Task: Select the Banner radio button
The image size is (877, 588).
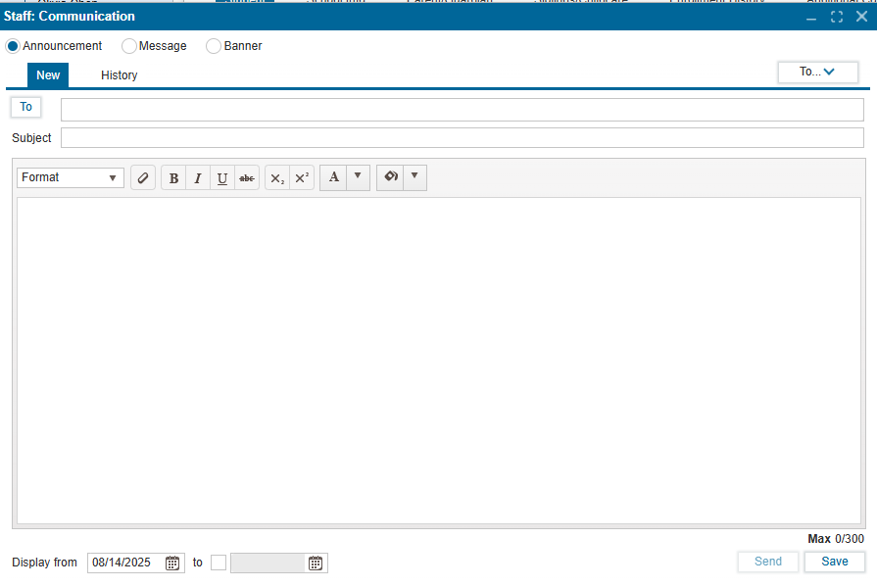Action: click(214, 46)
